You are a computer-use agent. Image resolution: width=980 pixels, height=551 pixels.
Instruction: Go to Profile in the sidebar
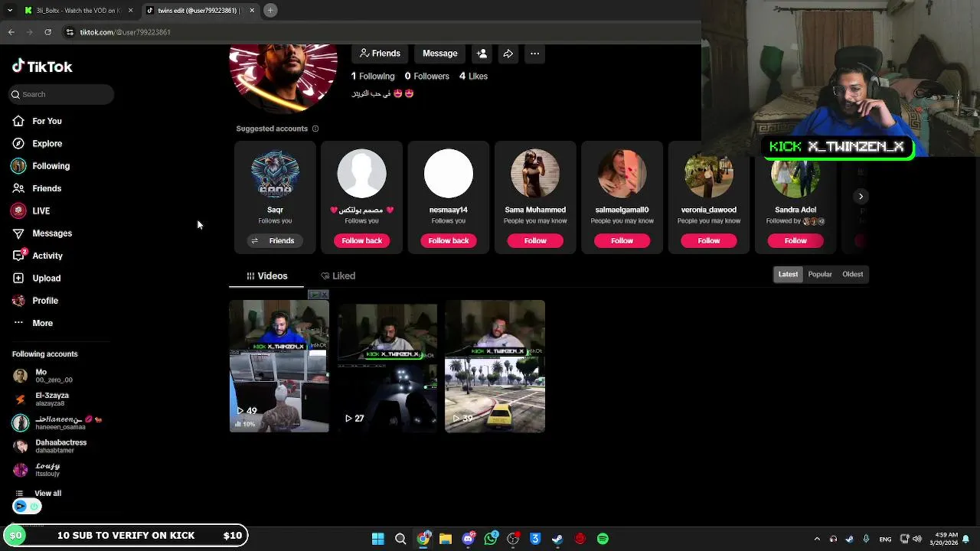point(35,301)
